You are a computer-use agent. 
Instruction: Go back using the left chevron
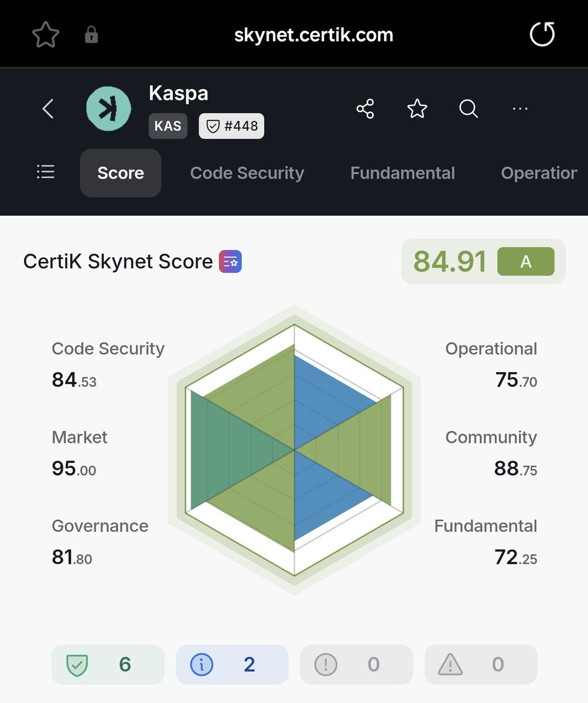pos(47,109)
